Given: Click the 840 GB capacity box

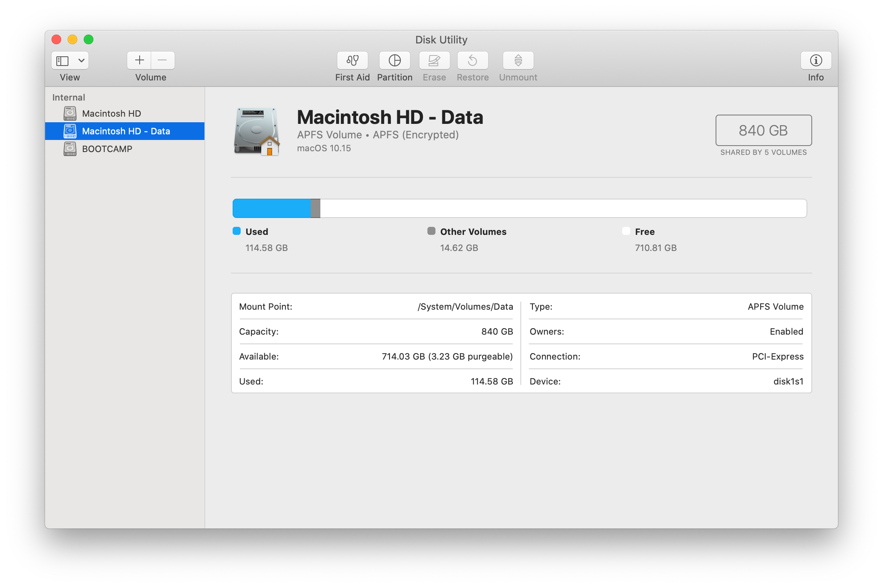Looking at the screenshot, I should pyautogui.click(x=763, y=130).
